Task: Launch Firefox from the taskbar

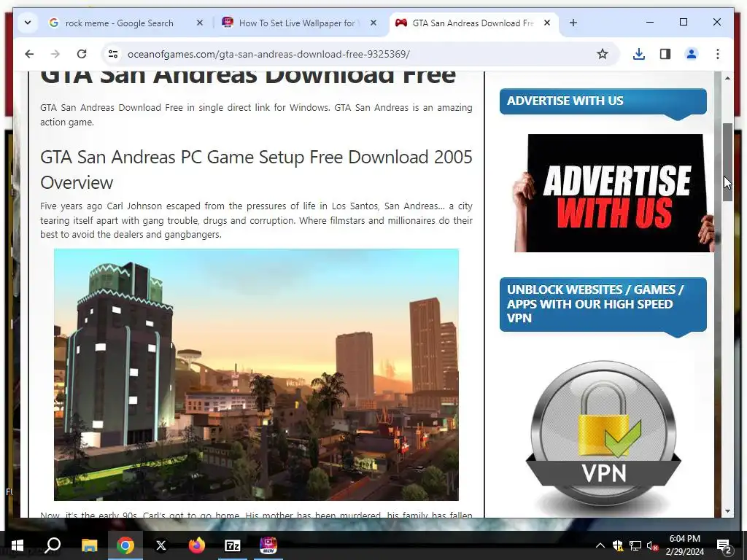Action: point(196,545)
